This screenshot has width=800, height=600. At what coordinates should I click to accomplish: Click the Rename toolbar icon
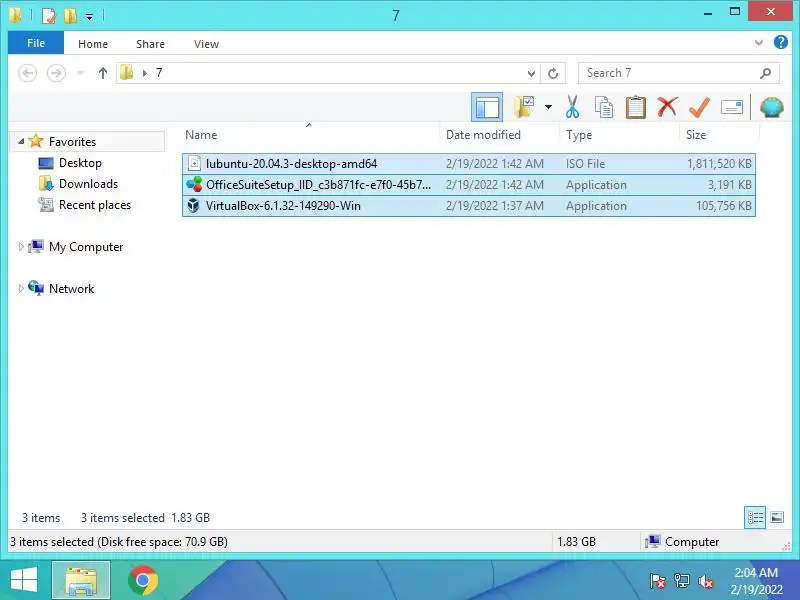(732, 107)
